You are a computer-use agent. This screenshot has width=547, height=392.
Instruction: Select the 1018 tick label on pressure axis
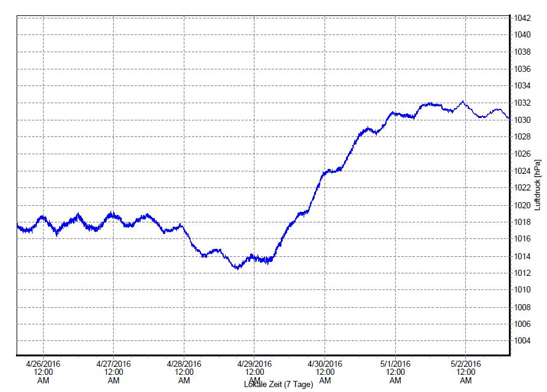point(522,222)
